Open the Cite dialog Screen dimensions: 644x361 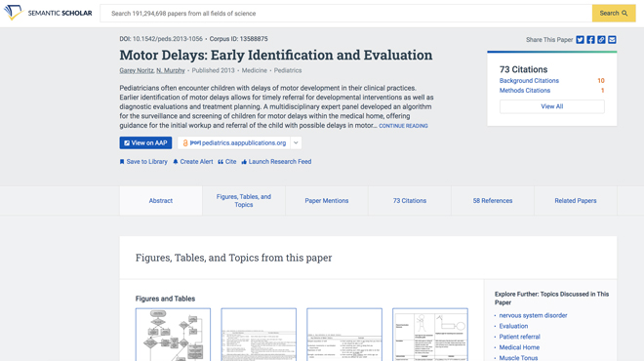[227, 162]
